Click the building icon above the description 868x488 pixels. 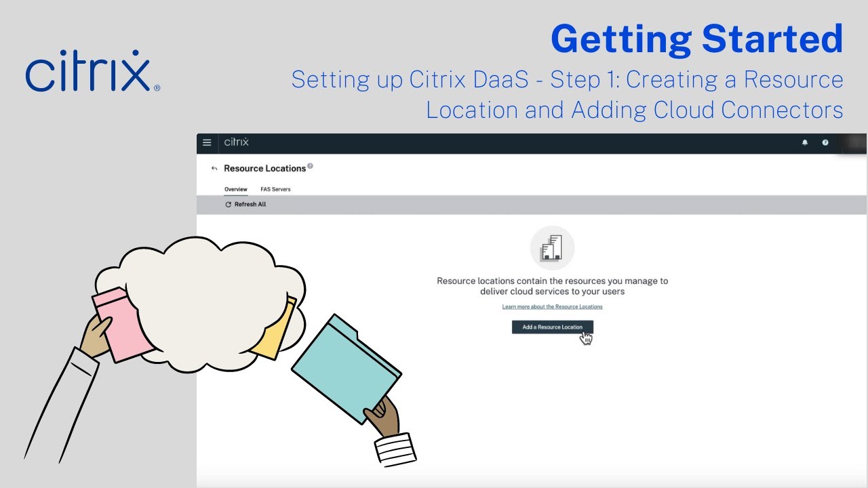tap(552, 248)
